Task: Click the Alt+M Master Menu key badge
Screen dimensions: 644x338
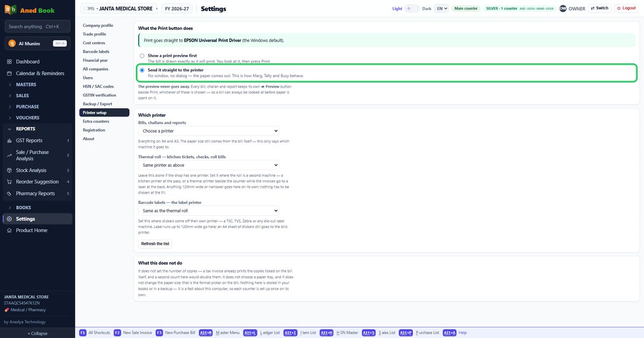Action: (205, 333)
